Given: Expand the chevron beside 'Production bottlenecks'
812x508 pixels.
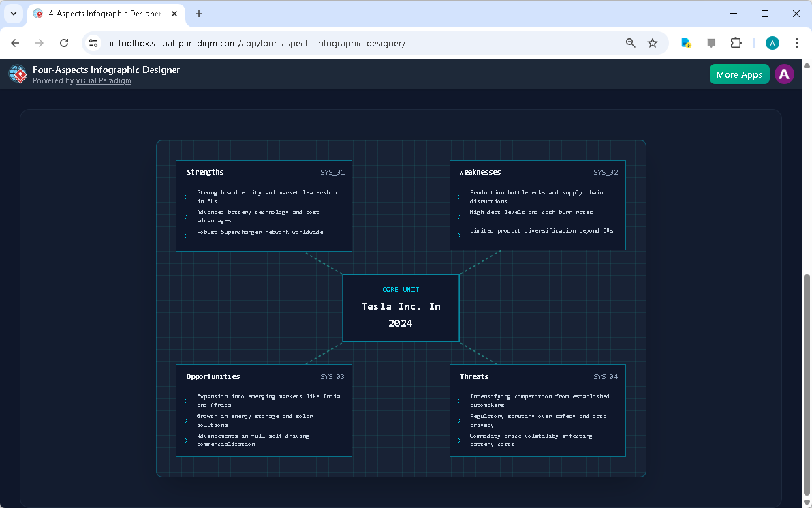Looking at the screenshot, I should pos(458,196).
